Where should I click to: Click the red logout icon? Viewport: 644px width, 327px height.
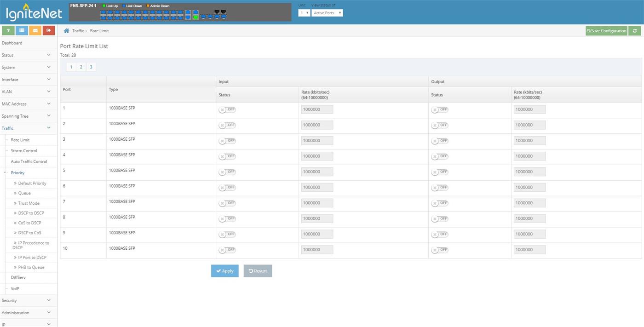coord(48,30)
